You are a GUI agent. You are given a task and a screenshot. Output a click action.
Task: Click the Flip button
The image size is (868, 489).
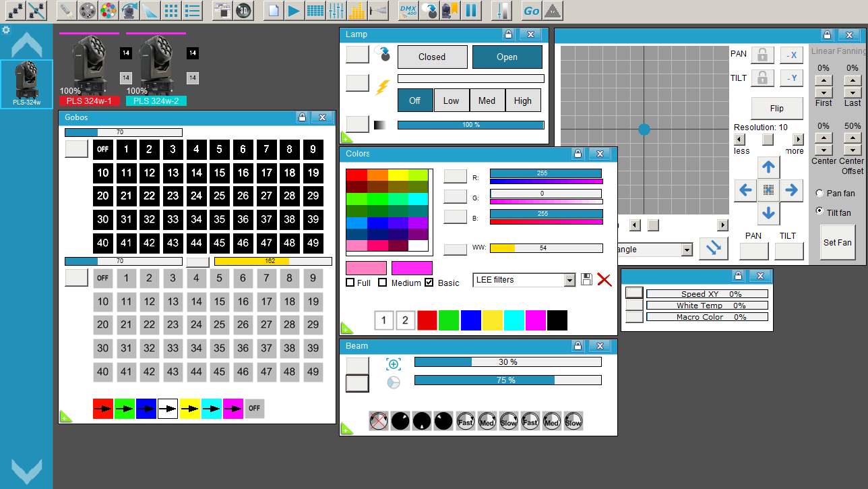pyautogui.click(x=776, y=108)
